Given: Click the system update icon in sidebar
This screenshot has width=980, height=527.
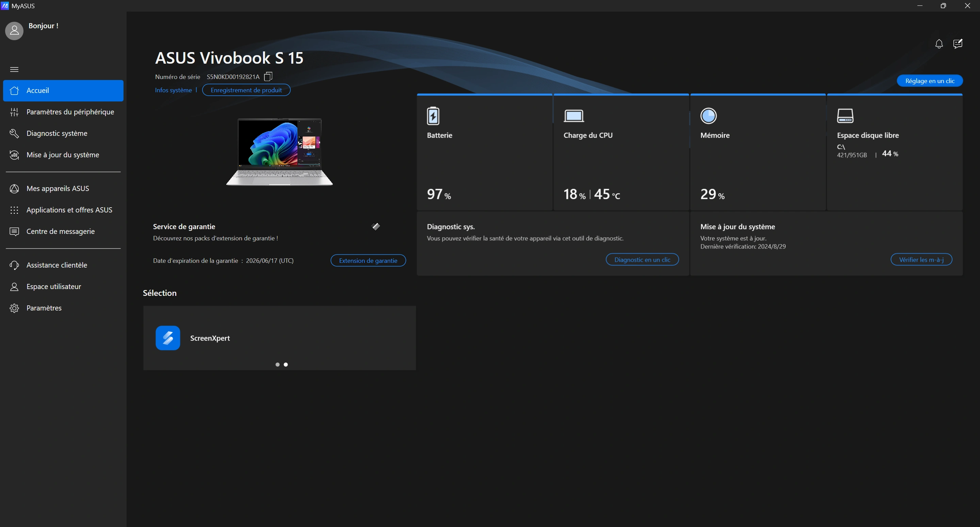Looking at the screenshot, I should (x=14, y=155).
